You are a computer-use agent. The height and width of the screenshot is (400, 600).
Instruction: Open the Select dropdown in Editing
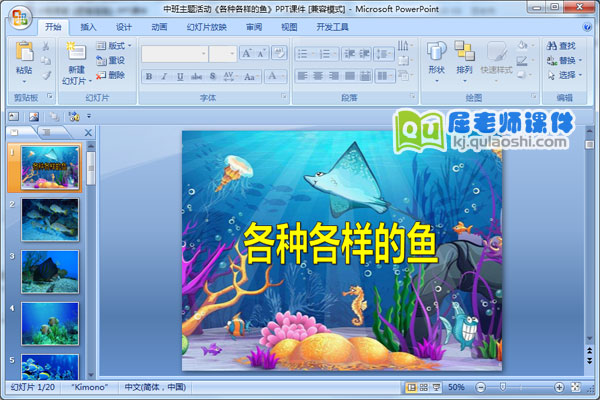pos(564,75)
